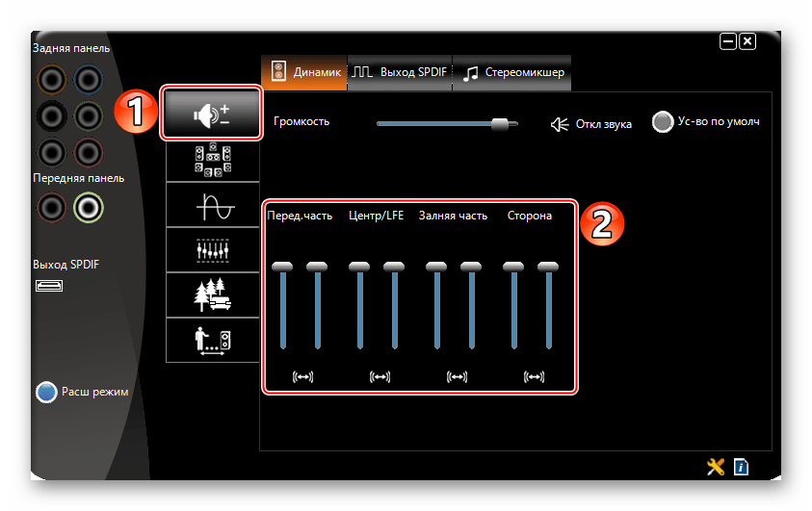
Task: Click the Динамик tab
Action: coord(304,72)
